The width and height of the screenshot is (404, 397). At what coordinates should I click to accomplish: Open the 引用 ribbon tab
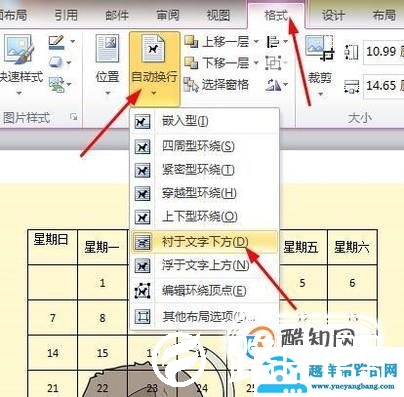click(x=66, y=15)
